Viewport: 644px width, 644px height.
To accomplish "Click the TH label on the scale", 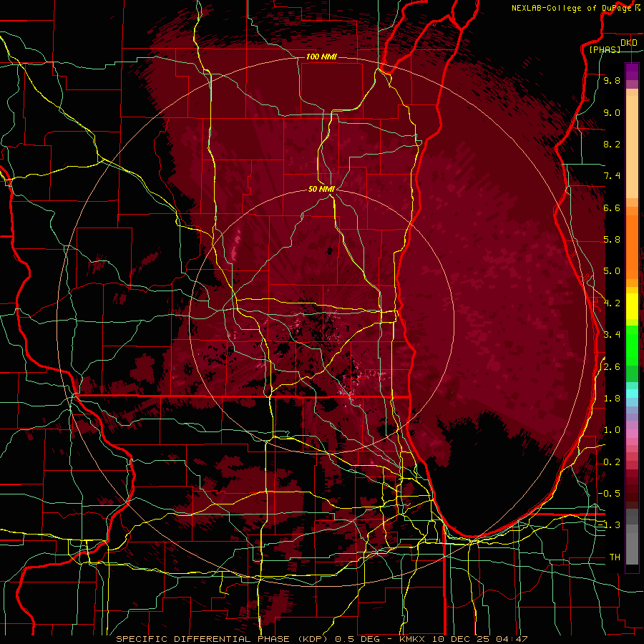I will [x=615, y=557].
